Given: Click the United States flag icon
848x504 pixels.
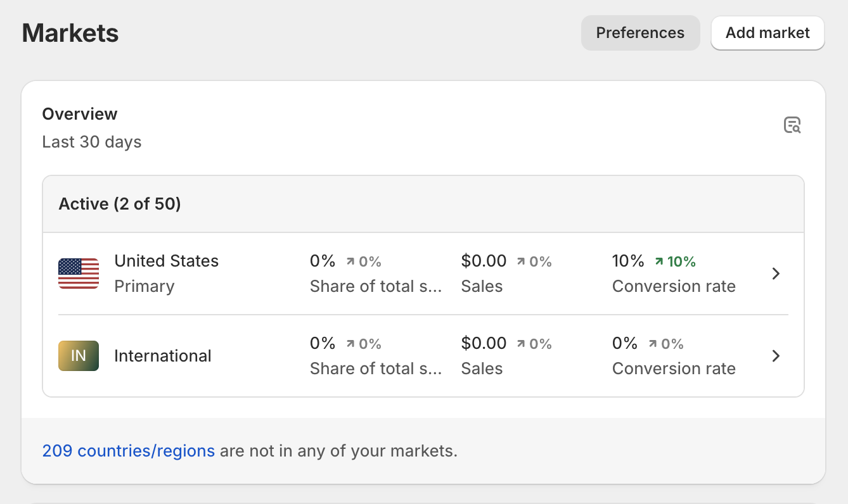Looking at the screenshot, I should coord(79,274).
